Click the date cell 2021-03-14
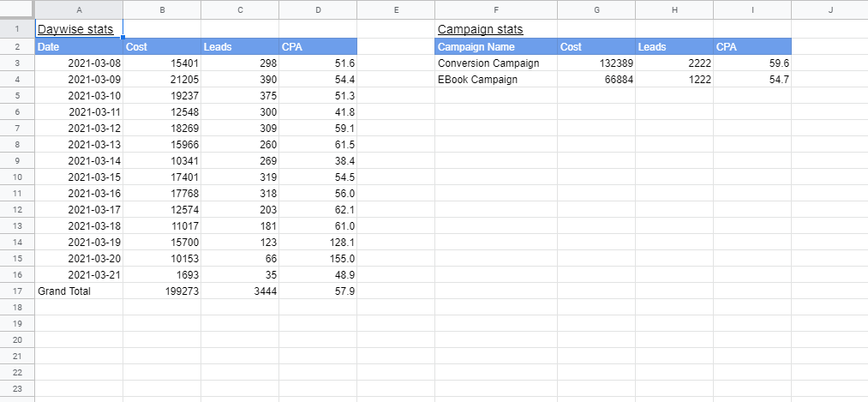Viewport: 868px width, 402px height. 79,160
